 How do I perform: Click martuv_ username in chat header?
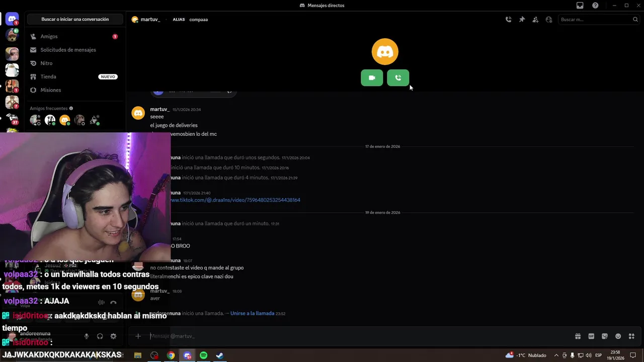tap(149, 20)
